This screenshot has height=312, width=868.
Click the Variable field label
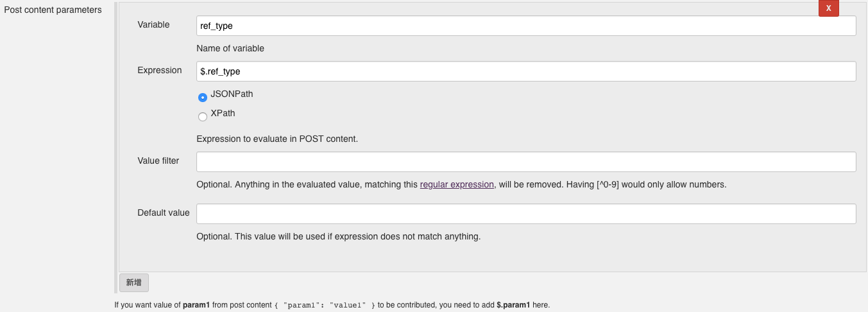tap(154, 24)
